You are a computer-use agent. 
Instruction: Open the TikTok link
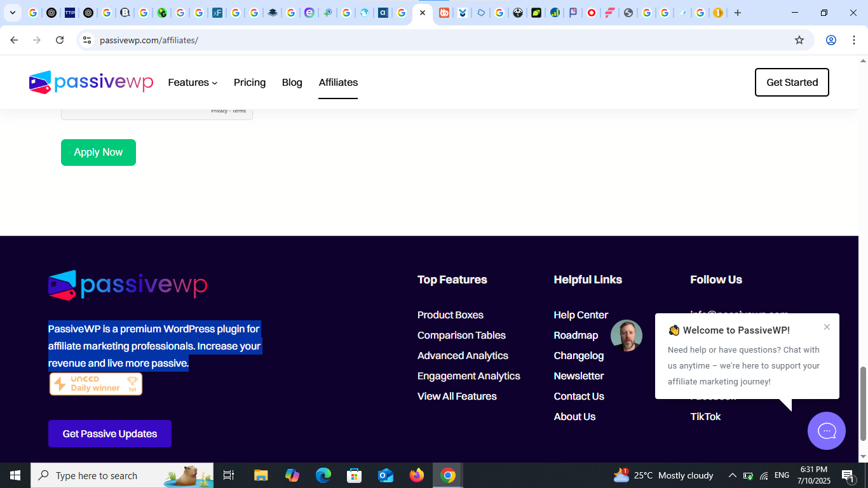(705, 417)
